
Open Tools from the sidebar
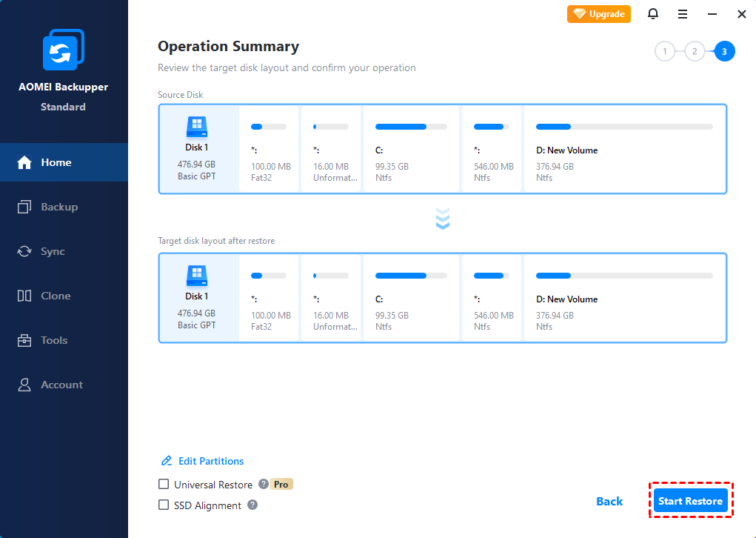pos(64,340)
